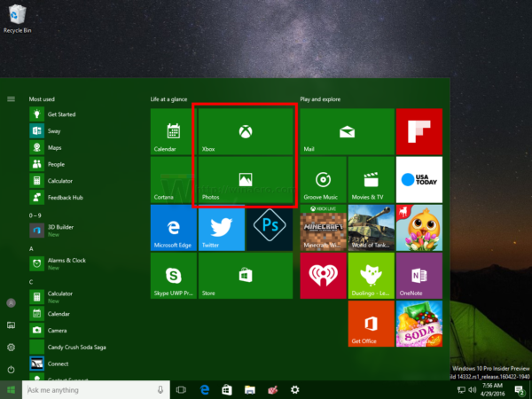The image size is (532, 399).
Task: Click the volume icon in system tray
Action: coord(473,390)
